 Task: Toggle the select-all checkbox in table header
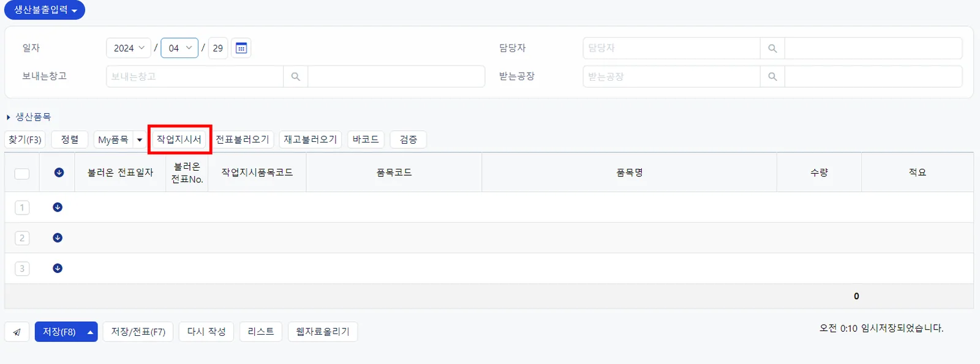click(22, 174)
